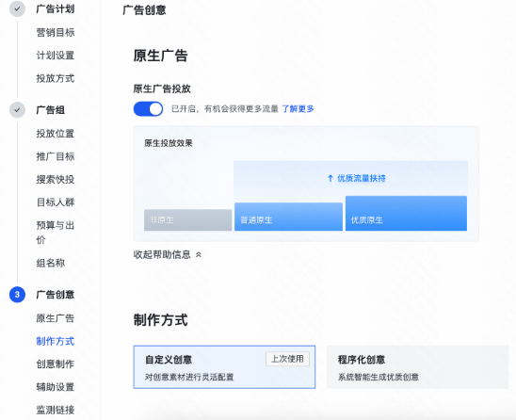
Task: Click the 原生广告投放 field label
Action: click(162, 89)
